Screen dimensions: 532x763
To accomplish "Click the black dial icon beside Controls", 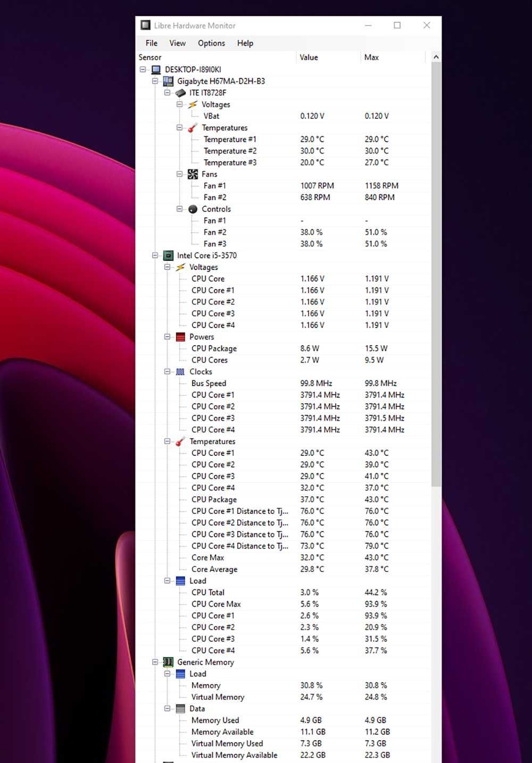I will click(x=193, y=209).
